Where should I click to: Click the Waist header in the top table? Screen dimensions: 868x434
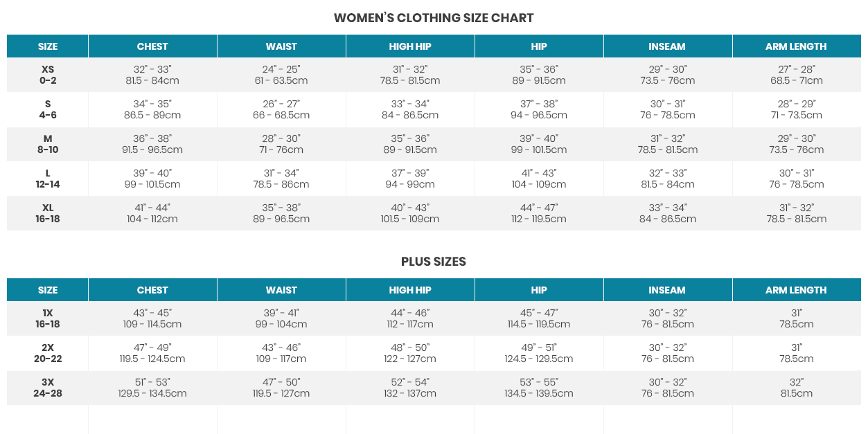[x=281, y=46]
